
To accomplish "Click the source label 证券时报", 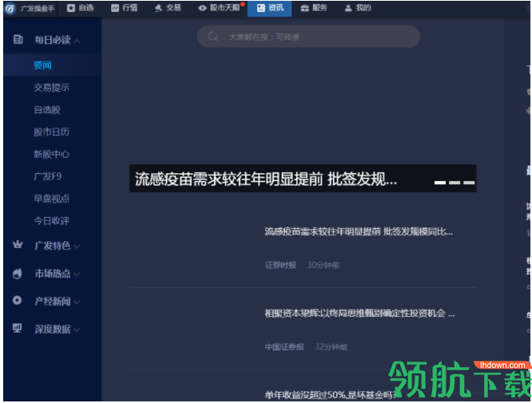I will point(280,265).
